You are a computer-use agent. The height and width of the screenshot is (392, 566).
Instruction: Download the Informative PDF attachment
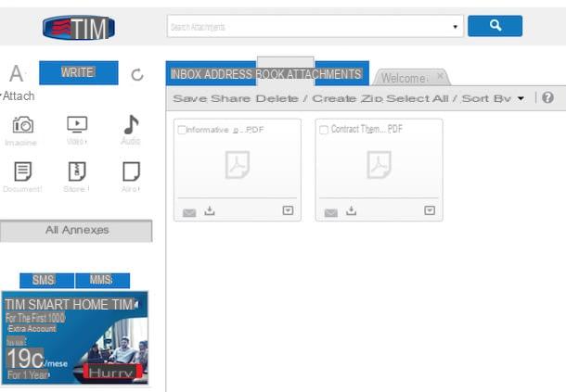(210, 210)
